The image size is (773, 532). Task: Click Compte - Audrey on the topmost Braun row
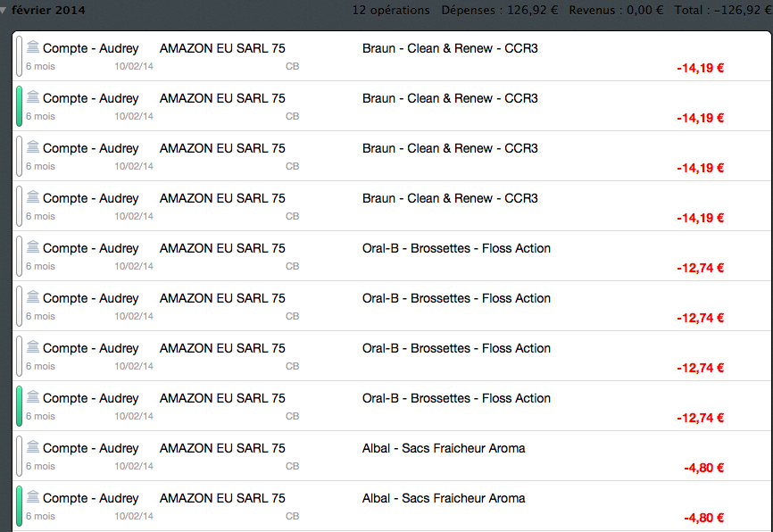click(x=91, y=48)
